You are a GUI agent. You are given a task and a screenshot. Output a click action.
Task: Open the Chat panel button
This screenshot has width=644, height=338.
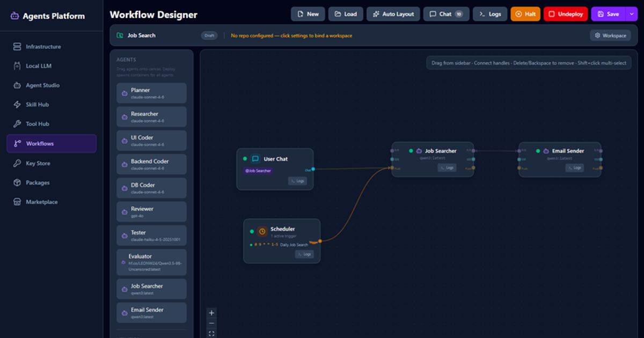pos(446,14)
